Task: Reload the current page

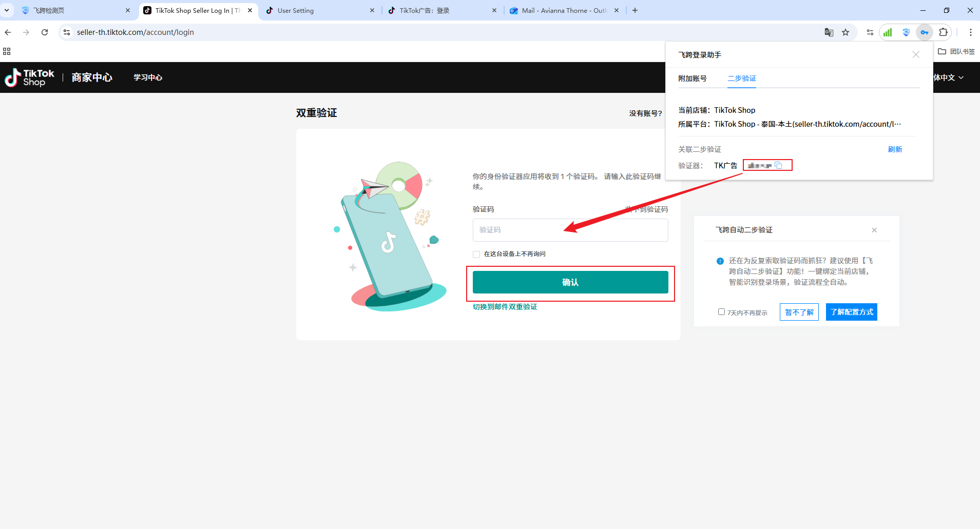Action: [x=45, y=32]
